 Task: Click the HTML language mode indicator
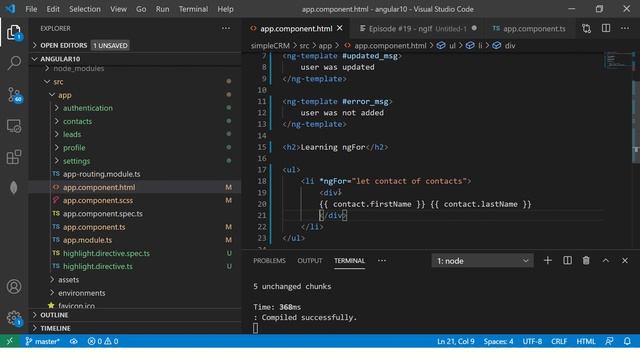tap(586, 341)
